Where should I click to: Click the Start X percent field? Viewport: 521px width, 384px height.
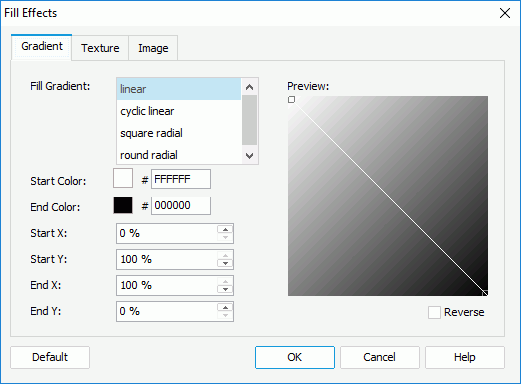(167, 233)
